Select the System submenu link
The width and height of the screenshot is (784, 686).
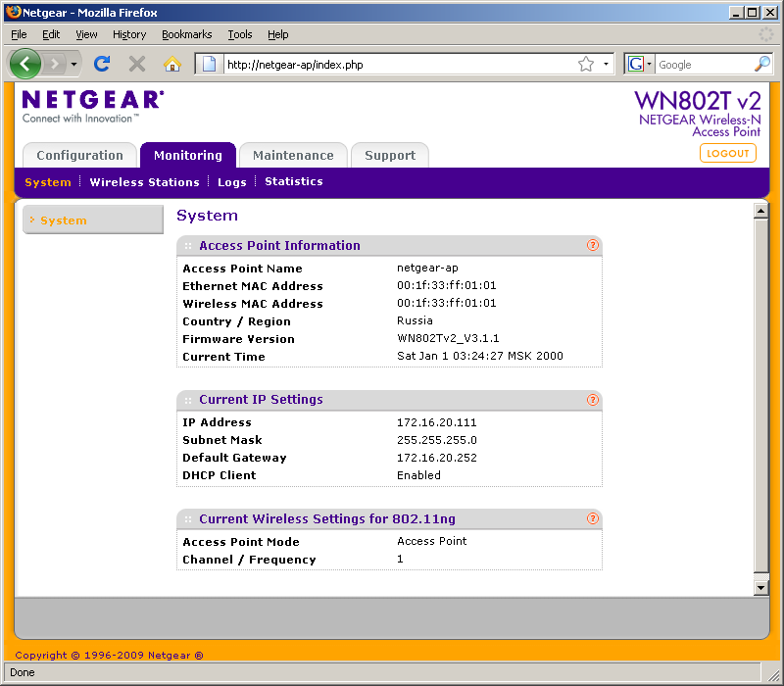47,182
